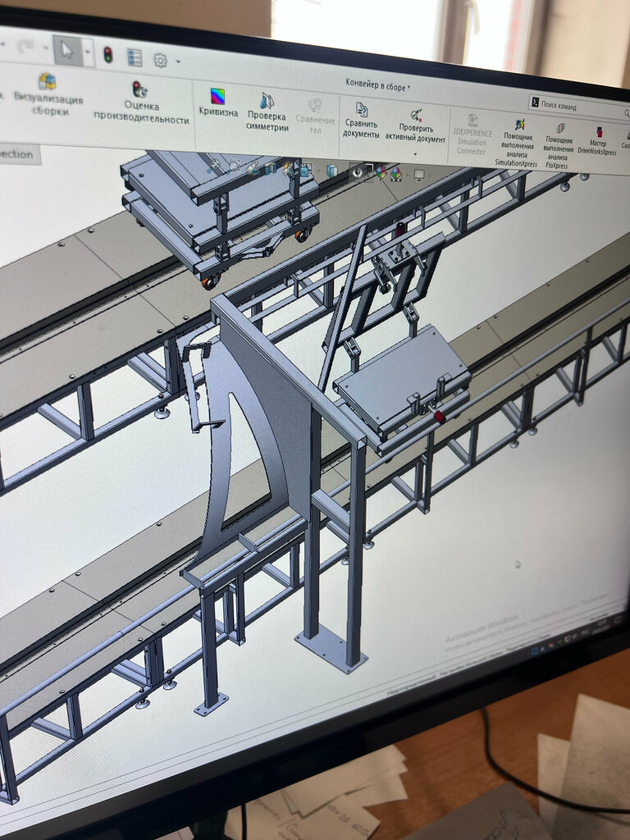The width and height of the screenshot is (630, 840).
Task: Run Оценка производительности
Action: tap(141, 103)
